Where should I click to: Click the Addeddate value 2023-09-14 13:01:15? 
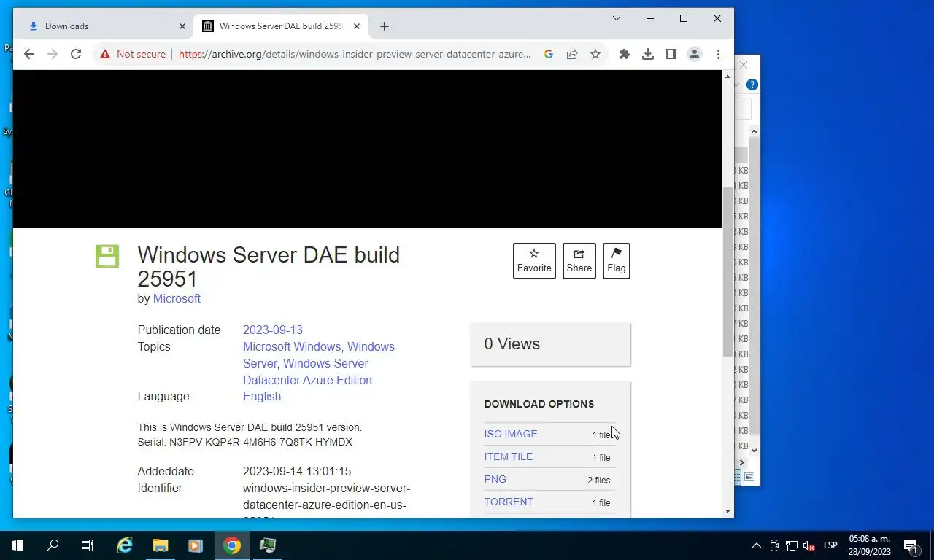pos(297,471)
